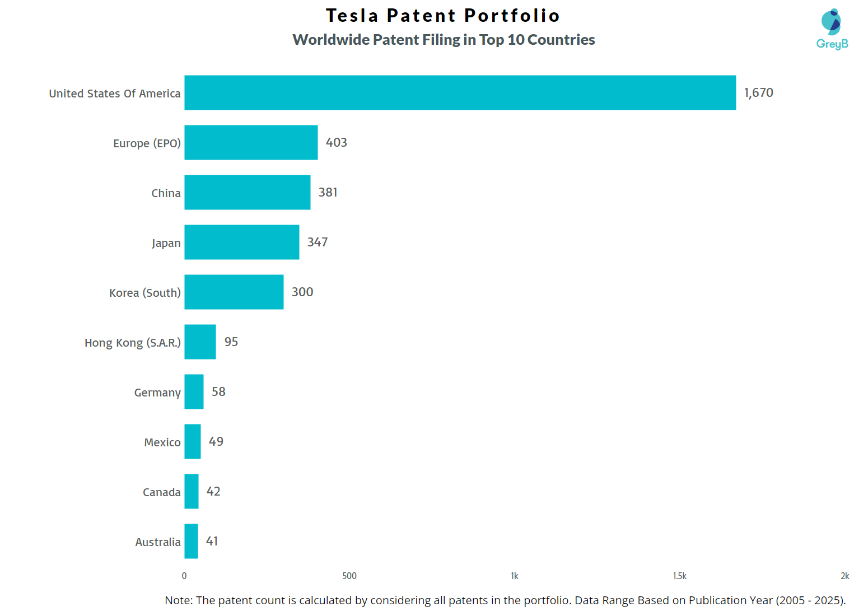Click the Worldwide Patent Filing subtitle

tap(444, 40)
